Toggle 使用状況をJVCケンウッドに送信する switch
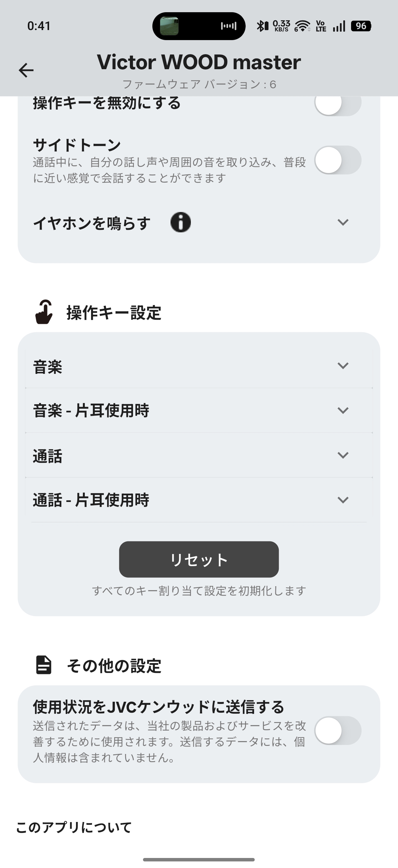This screenshot has height=868, width=398. 338,730
